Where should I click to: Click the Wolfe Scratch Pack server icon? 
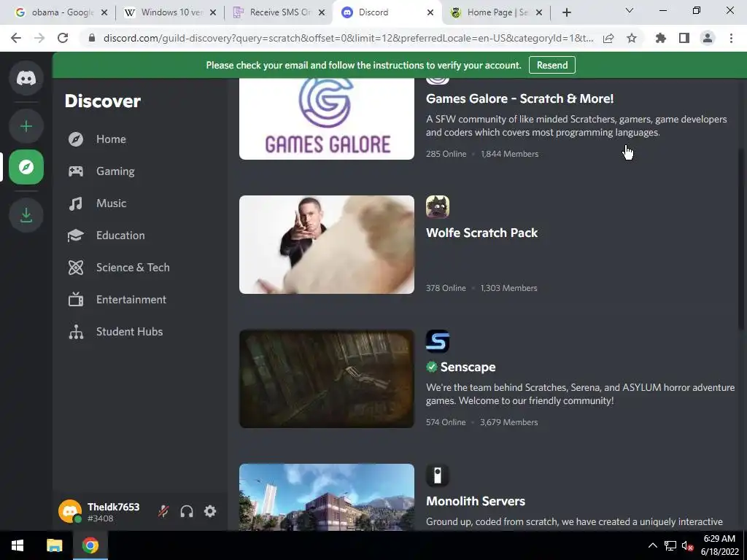click(438, 206)
